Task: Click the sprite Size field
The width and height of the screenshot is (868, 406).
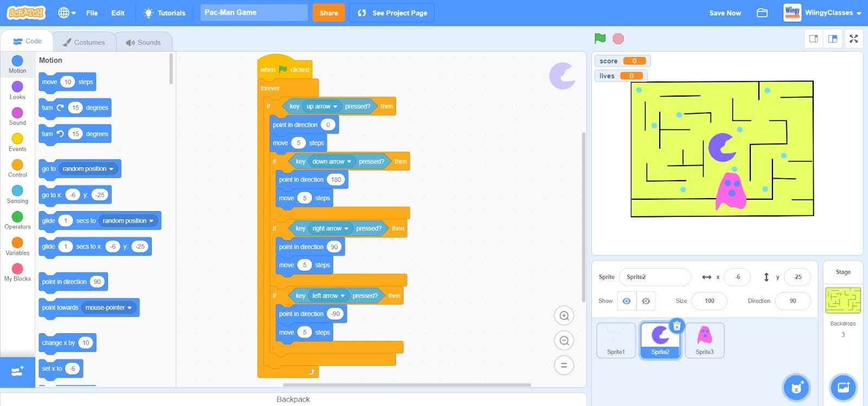Action: coord(709,301)
